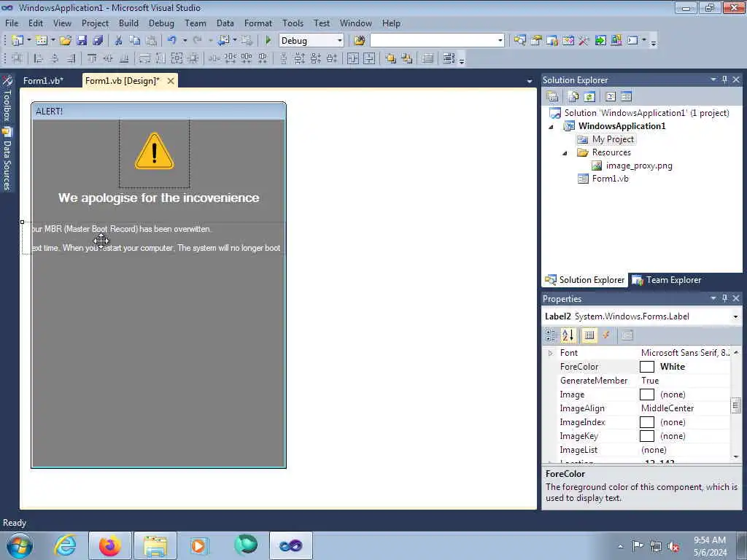The height and width of the screenshot is (560, 747).
Task: Open the Format menu
Action: click(x=258, y=23)
